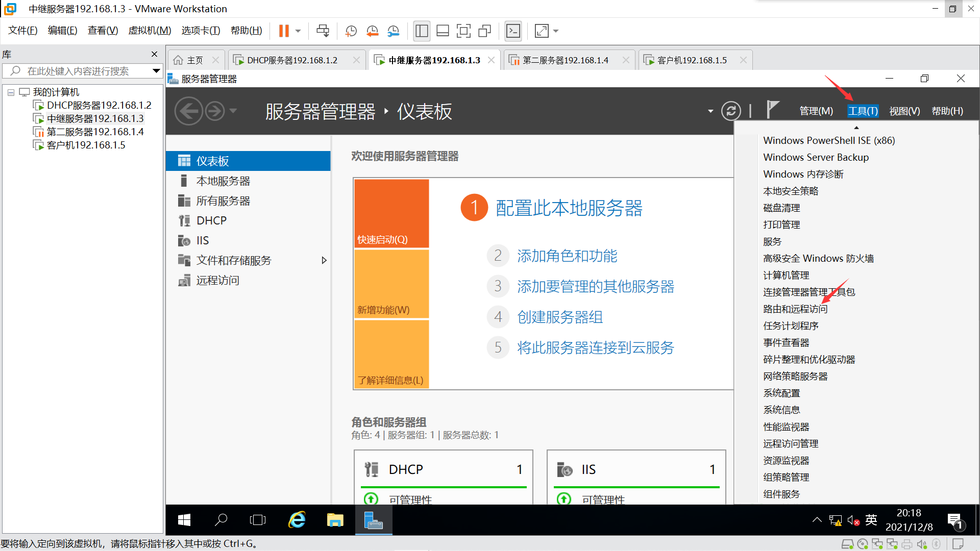This screenshot has width=980, height=551.
Task: Click the VMware suspend/pause button
Action: pyautogui.click(x=284, y=31)
